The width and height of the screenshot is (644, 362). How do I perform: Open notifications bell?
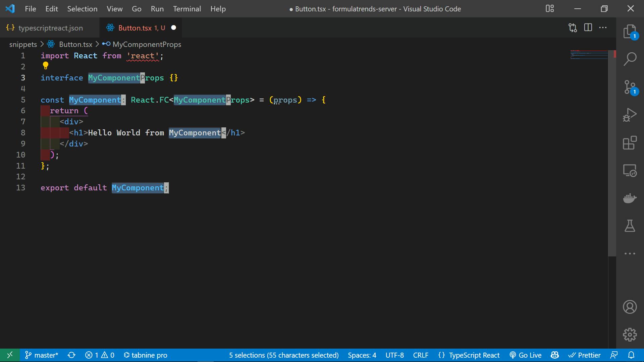pyautogui.click(x=631, y=355)
